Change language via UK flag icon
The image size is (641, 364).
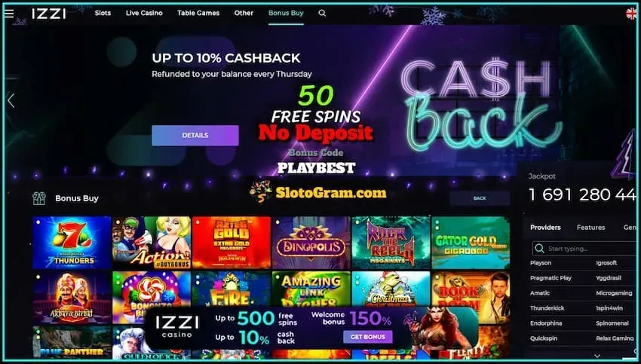pyautogui.click(x=632, y=14)
